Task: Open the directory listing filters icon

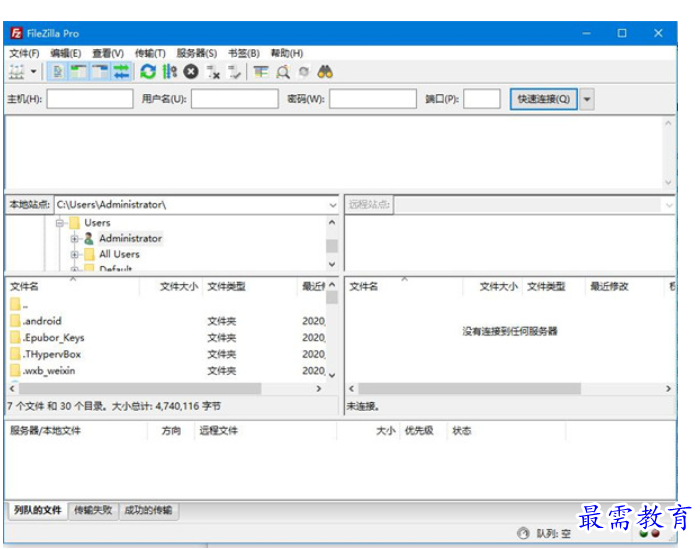Action: (x=261, y=72)
